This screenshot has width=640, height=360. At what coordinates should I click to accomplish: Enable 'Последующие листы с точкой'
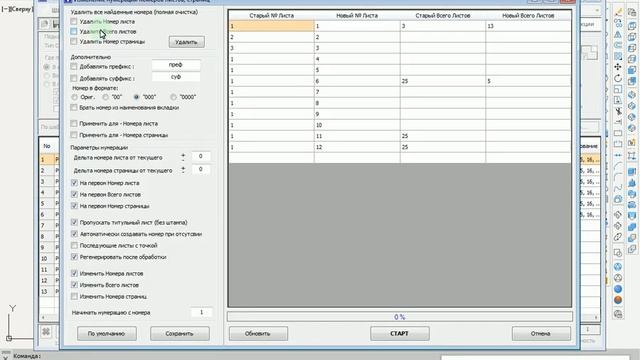(x=74, y=245)
